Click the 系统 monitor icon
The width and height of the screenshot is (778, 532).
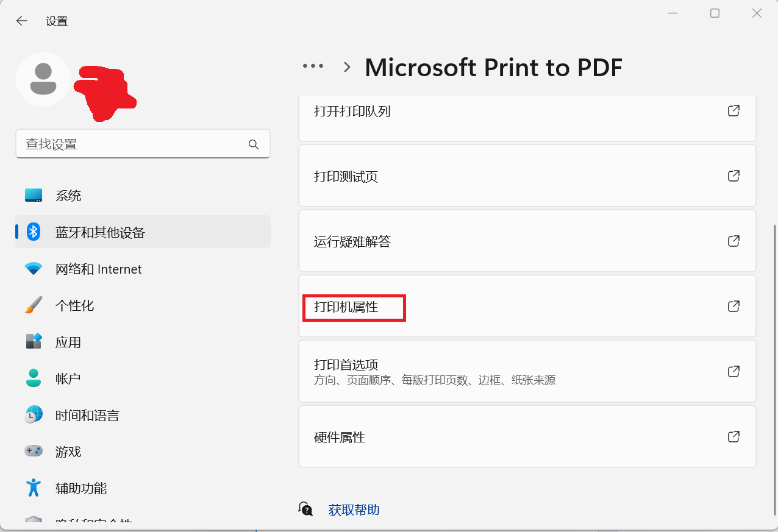pyautogui.click(x=34, y=196)
